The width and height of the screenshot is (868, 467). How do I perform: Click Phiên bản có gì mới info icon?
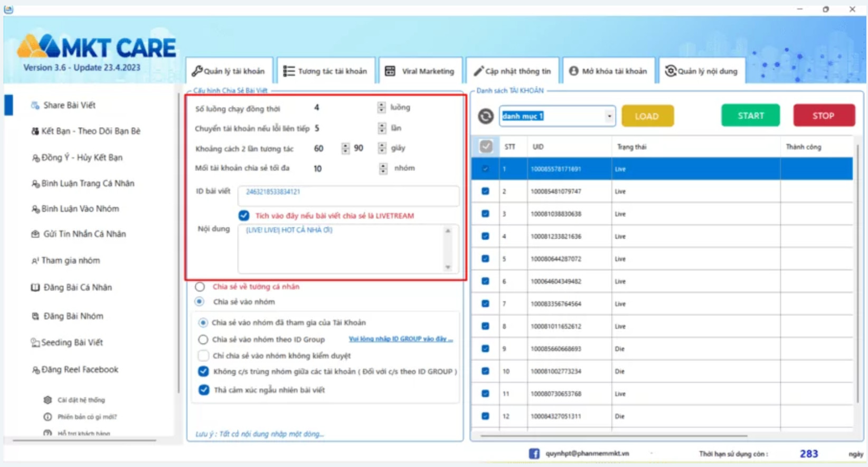click(x=48, y=417)
